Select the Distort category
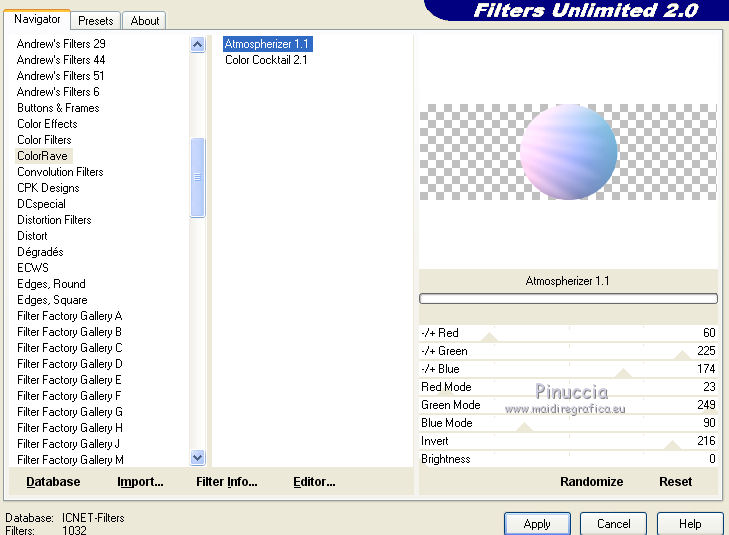This screenshot has height=535, width=729. tap(33, 236)
